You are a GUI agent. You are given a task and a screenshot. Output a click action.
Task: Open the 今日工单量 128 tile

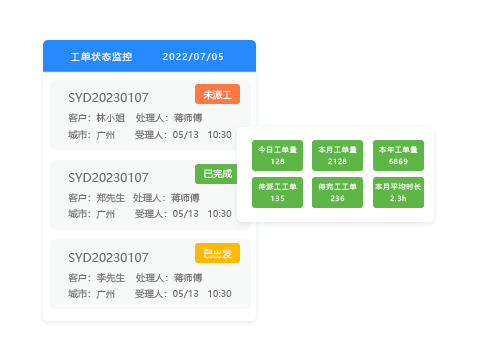click(277, 155)
